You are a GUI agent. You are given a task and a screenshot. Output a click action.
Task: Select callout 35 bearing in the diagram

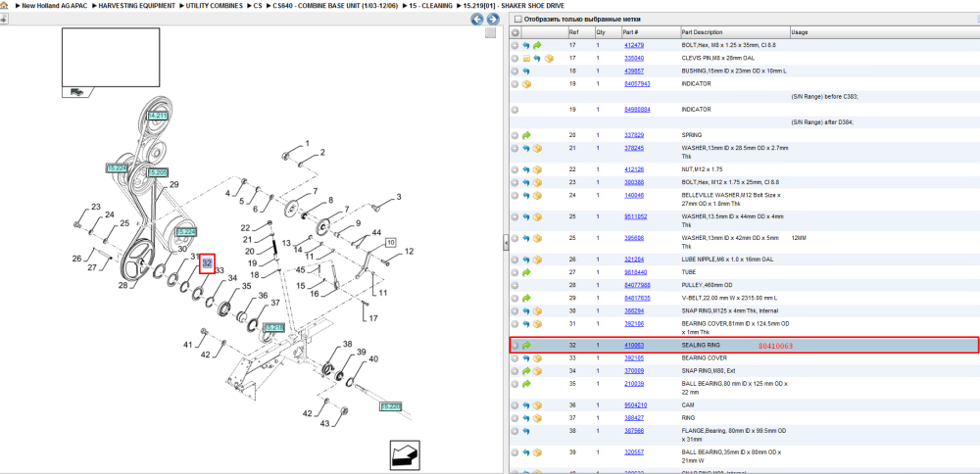tap(246, 286)
